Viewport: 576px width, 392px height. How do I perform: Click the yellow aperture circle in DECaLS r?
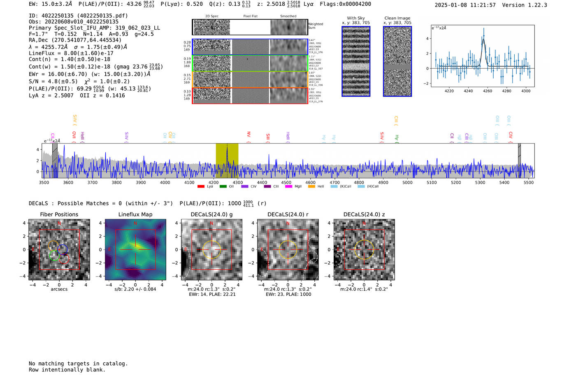point(288,250)
